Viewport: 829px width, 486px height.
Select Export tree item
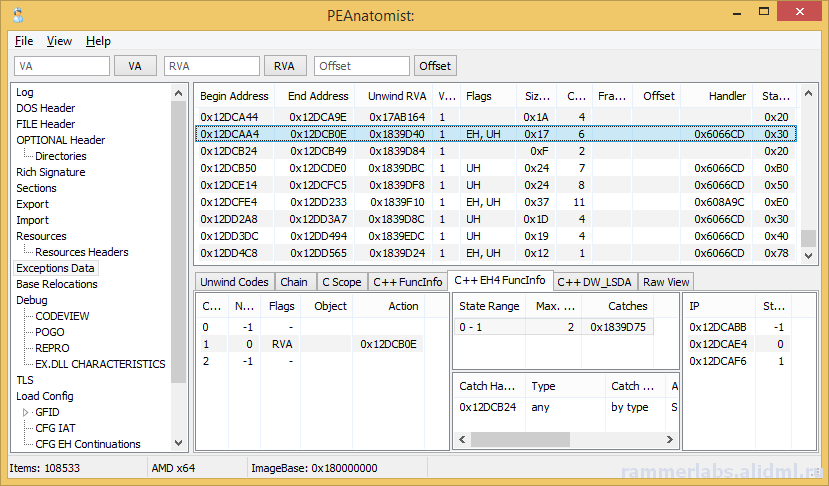click(x=32, y=204)
